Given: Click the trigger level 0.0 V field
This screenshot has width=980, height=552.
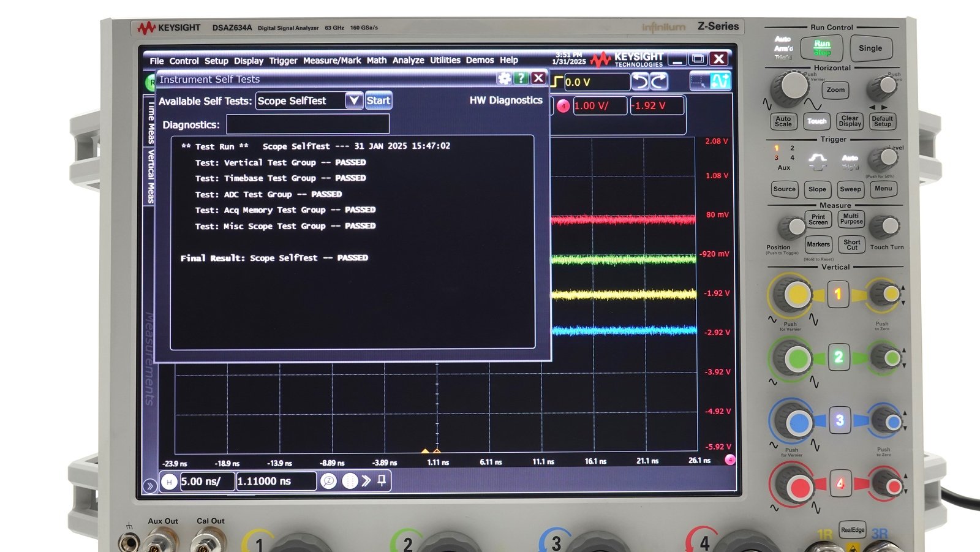Looking at the screenshot, I should pyautogui.click(x=597, y=81).
